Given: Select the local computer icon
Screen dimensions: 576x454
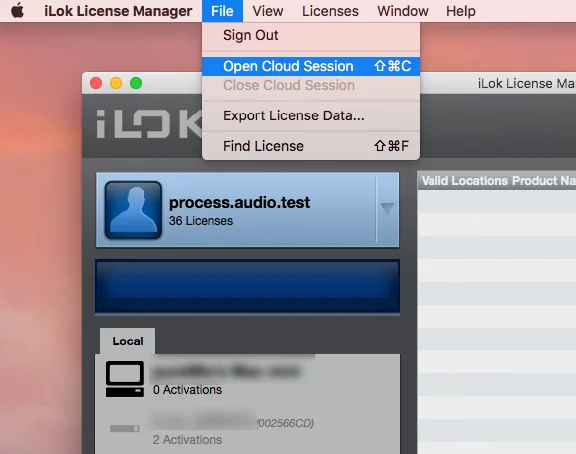Looking at the screenshot, I should [x=125, y=379].
